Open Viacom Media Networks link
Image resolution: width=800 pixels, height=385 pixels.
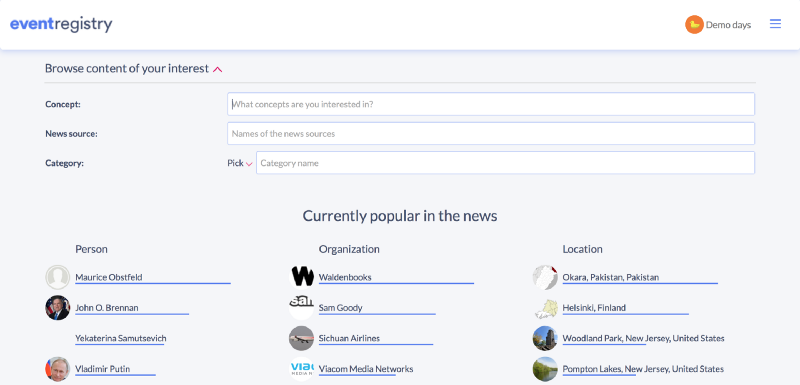point(366,369)
